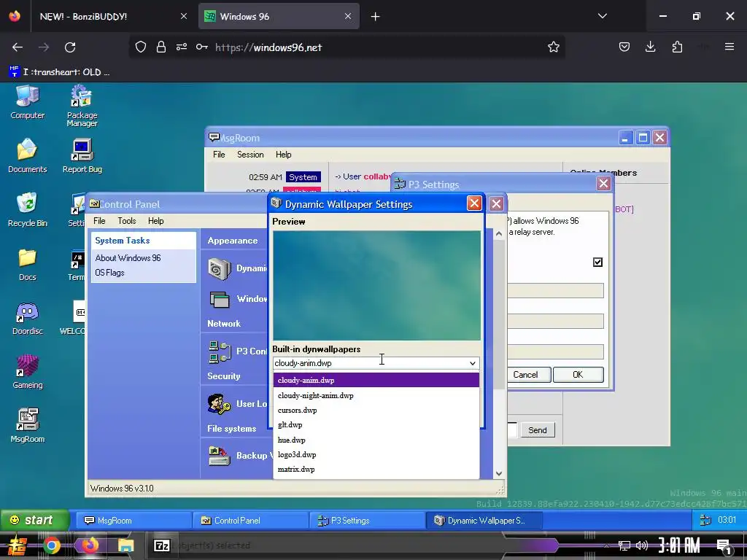Open the Backup icon under File systems
This screenshot has width=747, height=560.
click(x=220, y=456)
